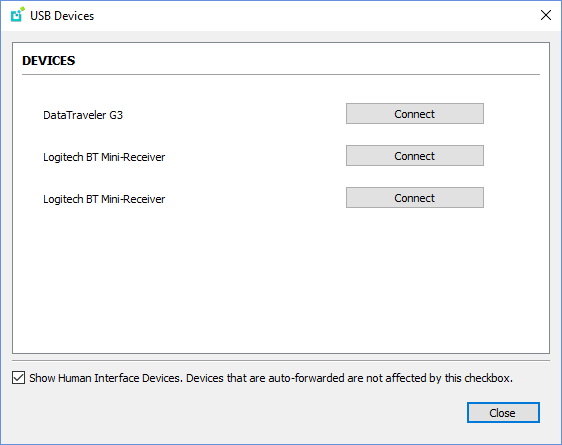Select the DataTraveler G3 device name
The width and height of the screenshot is (562, 445).
point(83,115)
